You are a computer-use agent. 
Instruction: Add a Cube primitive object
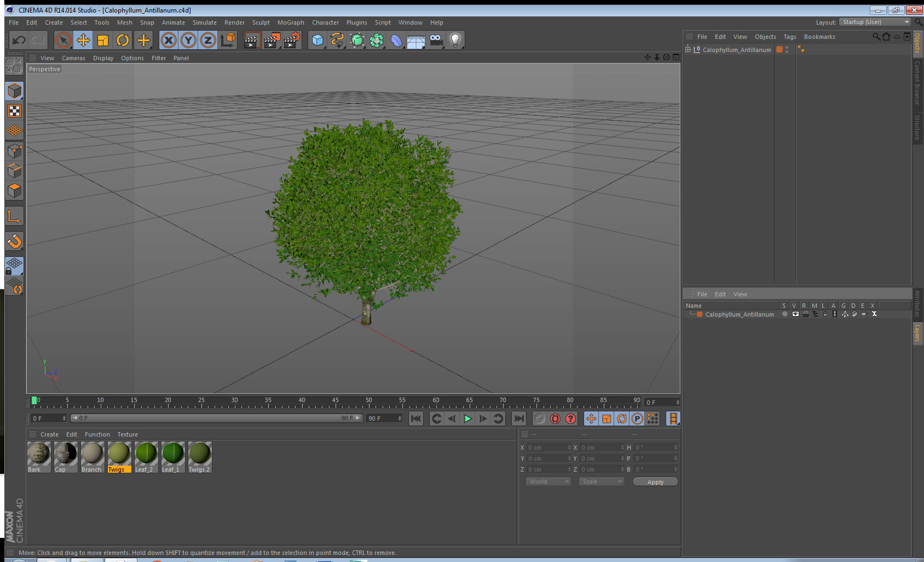[x=317, y=40]
